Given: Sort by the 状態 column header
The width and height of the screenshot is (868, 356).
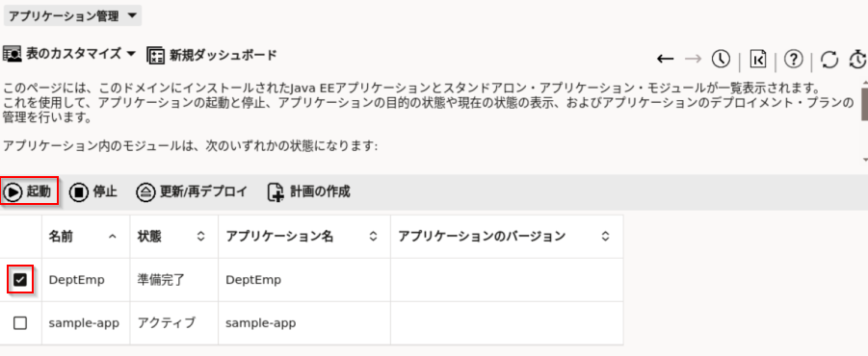Looking at the screenshot, I should coord(173,237).
